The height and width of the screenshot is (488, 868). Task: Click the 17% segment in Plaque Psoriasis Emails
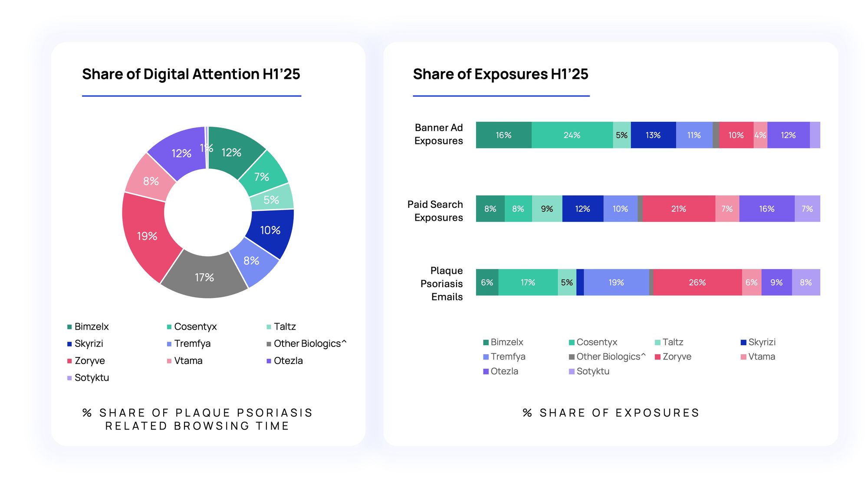[528, 282]
